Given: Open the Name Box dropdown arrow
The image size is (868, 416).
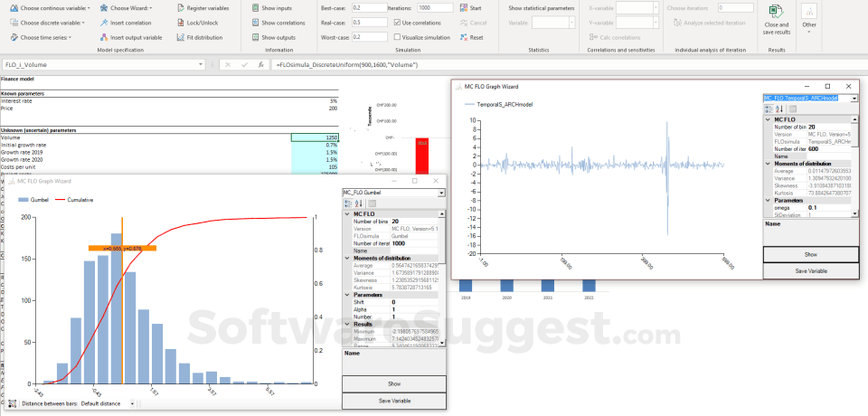Looking at the screenshot, I should 201,65.
